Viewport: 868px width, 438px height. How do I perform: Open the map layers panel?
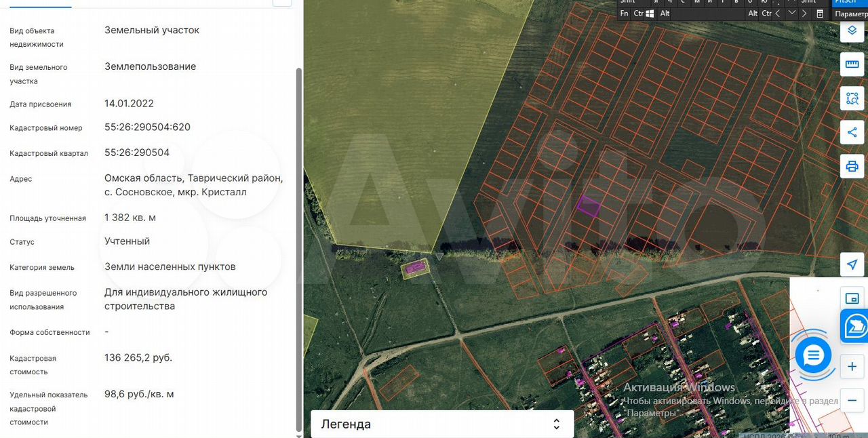[x=852, y=31]
